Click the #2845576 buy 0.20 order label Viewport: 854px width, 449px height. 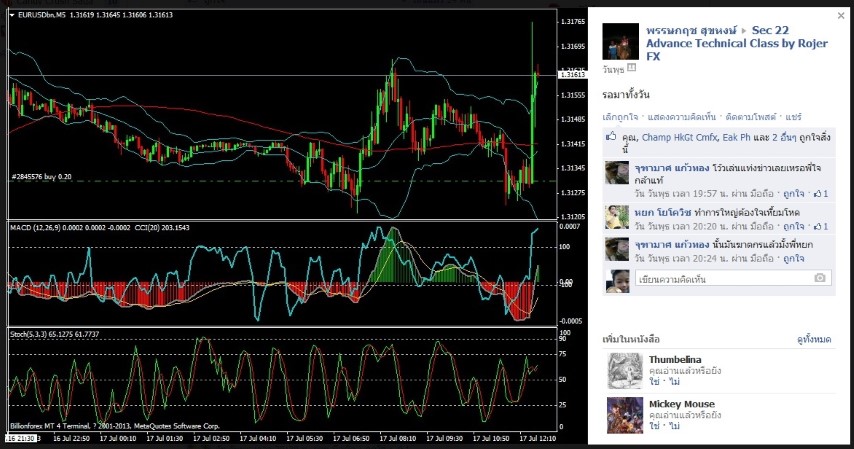tap(41, 177)
